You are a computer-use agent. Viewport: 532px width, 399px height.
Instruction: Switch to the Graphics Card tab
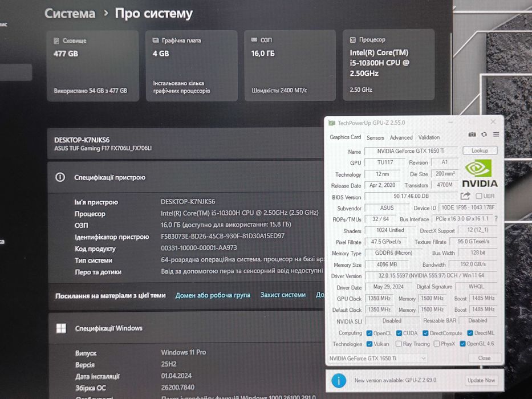pos(346,137)
